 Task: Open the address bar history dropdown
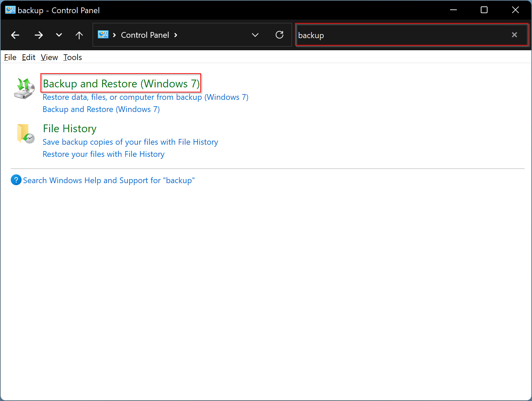[255, 35]
